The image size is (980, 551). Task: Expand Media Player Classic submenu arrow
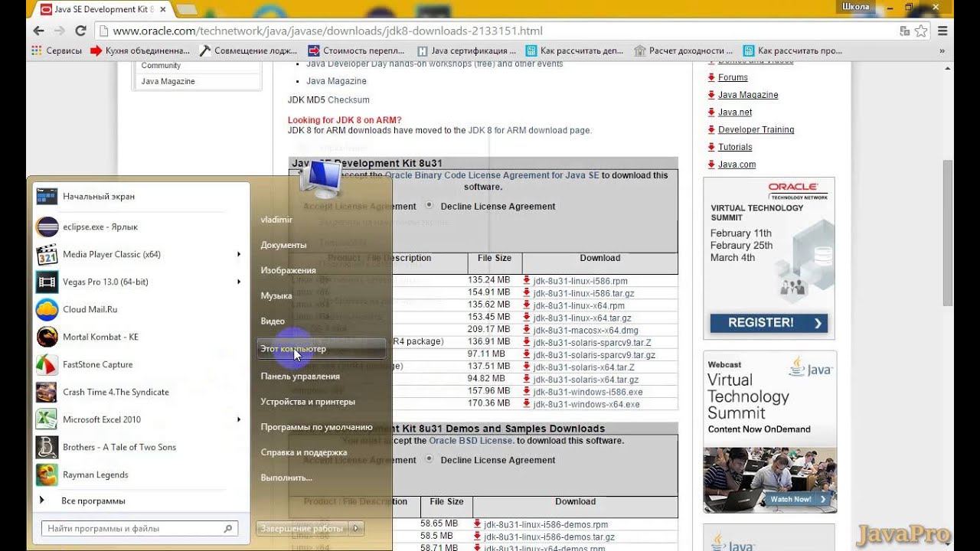[239, 254]
